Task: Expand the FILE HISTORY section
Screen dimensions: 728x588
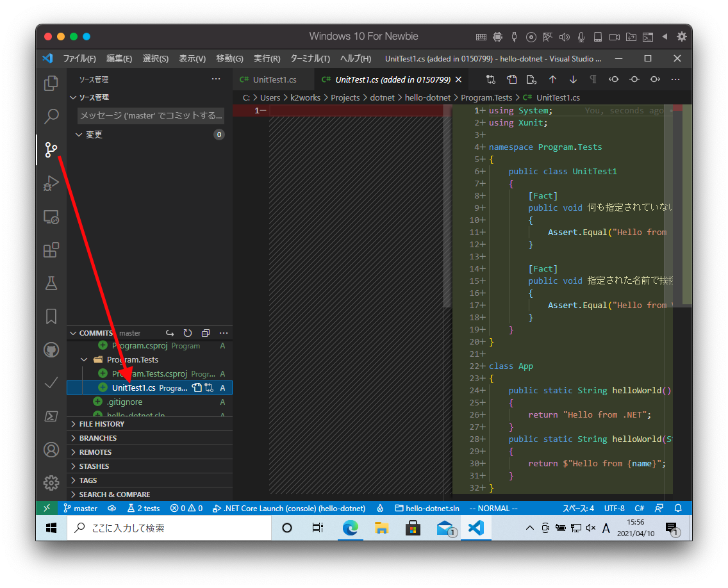Action: click(x=101, y=424)
